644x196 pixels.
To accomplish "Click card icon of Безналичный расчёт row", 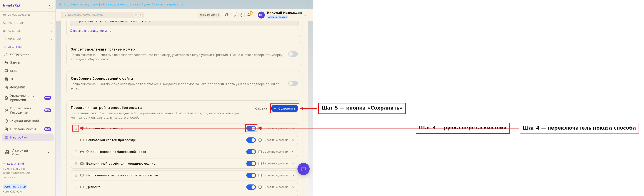I will pos(82,164).
